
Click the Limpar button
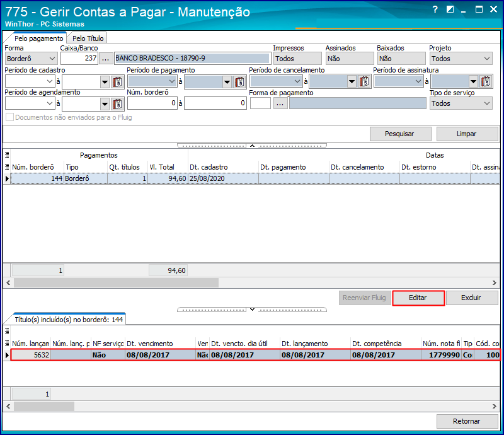[x=467, y=134]
